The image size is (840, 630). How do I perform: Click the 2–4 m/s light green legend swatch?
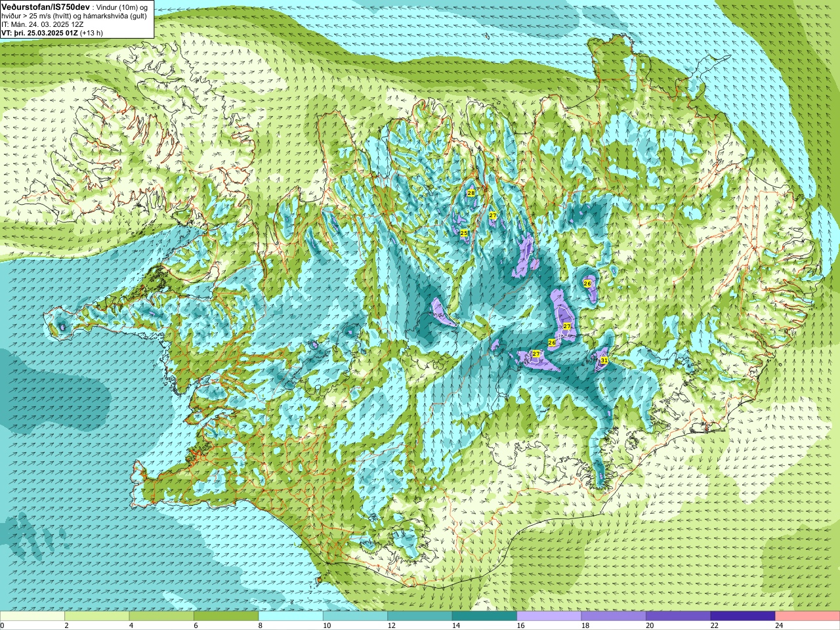coord(97,616)
